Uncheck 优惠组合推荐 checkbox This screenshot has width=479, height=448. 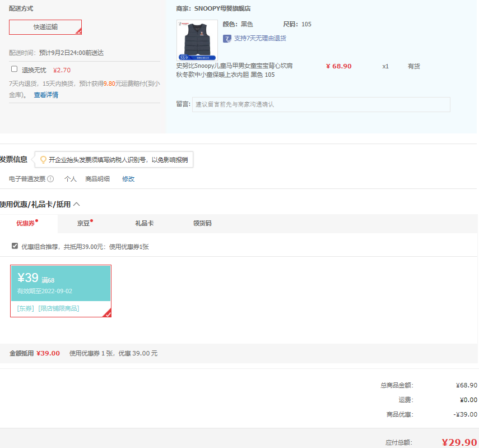15,246
